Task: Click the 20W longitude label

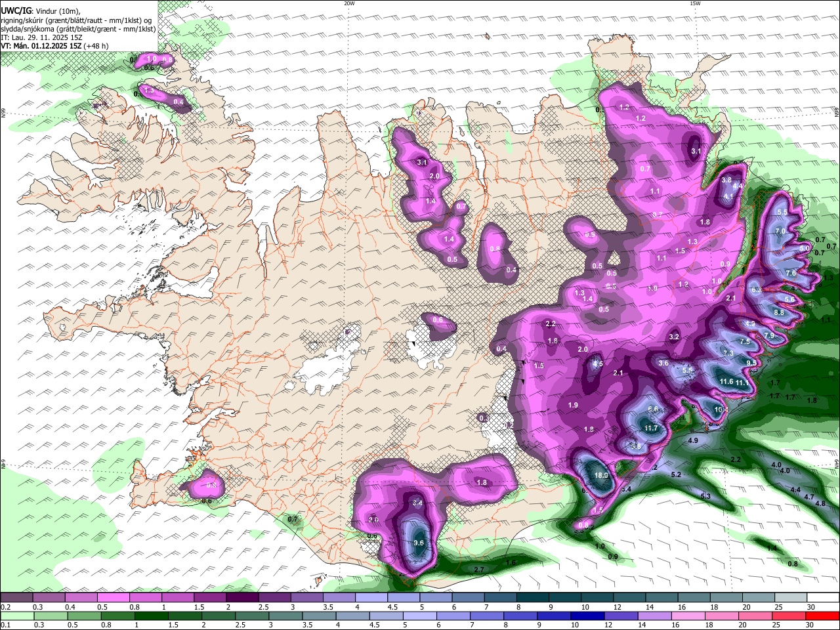Action: [x=349, y=3]
